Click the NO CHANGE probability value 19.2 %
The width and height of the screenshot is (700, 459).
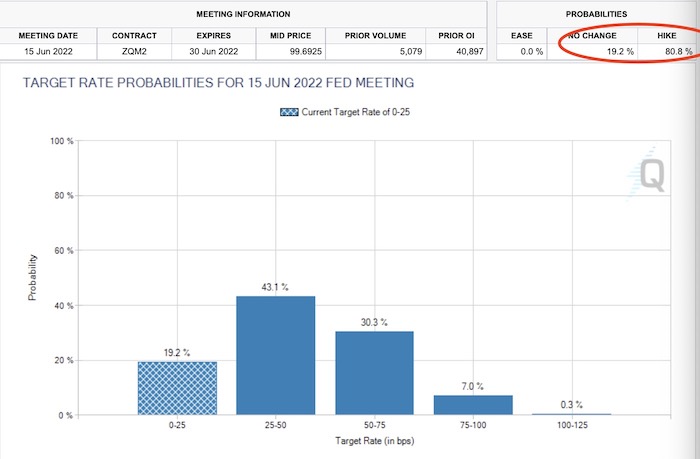(x=620, y=51)
